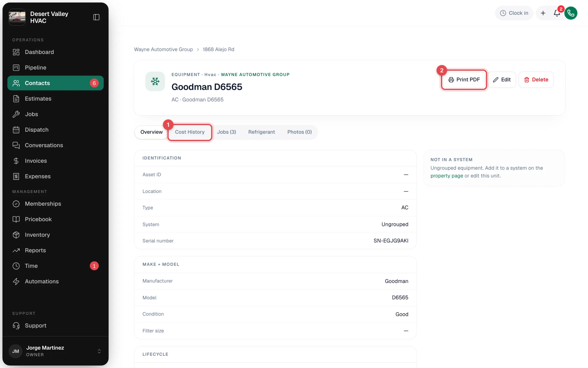
Task: Click the NOT IN A SYSTEM heading
Action: coord(451,160)
